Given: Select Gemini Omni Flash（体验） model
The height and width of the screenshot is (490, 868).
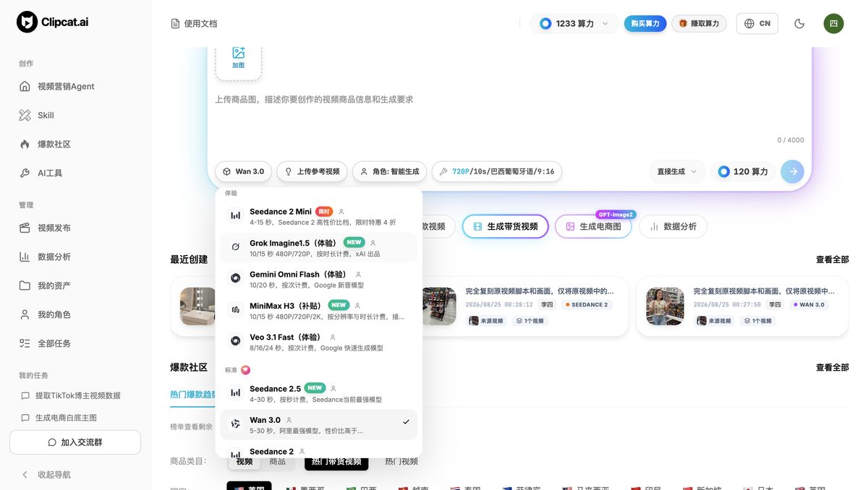Looking at the screenshot, I should tap(319, 279).
